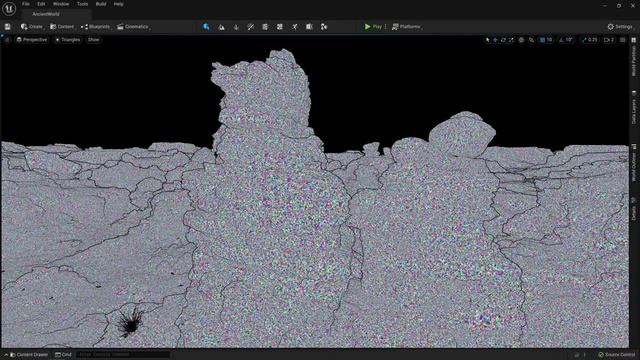Image resolution: width=640 pixels, height=360 pixels.
Task: Expand the Data Layers side panel
Action: pyautogui.click(x=633, y=108)
